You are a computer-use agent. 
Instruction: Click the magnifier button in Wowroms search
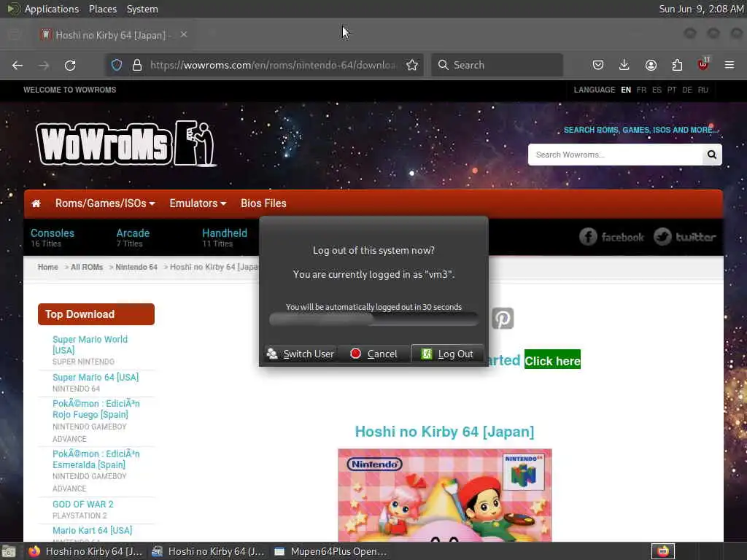click(712, 155)
